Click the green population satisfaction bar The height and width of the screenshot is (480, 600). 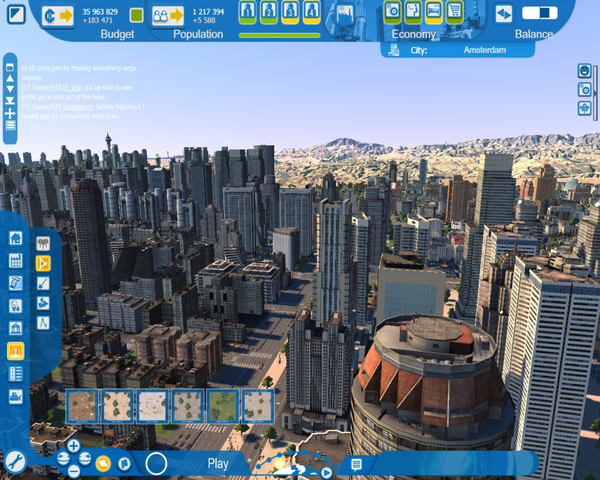(280, 36)
